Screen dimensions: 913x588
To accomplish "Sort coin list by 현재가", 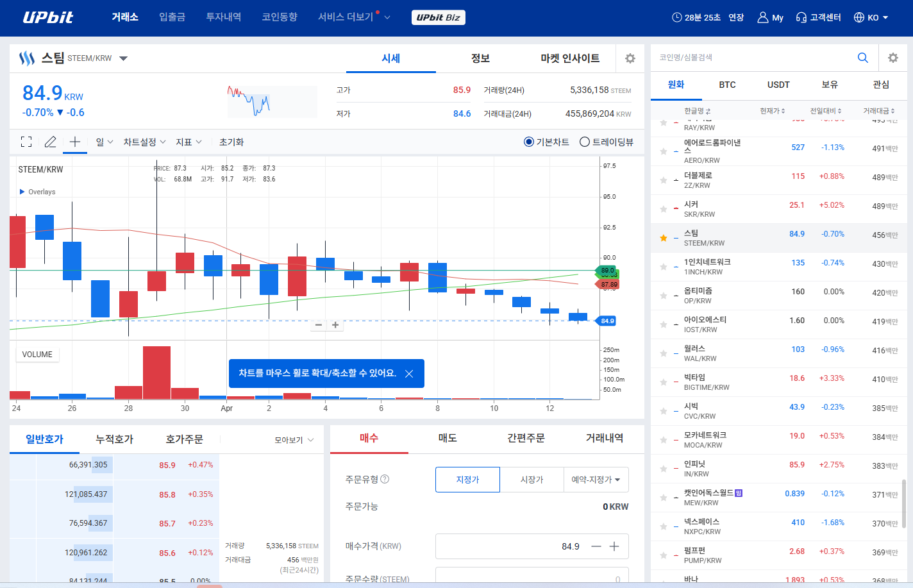I will click(x=773, y=111).
